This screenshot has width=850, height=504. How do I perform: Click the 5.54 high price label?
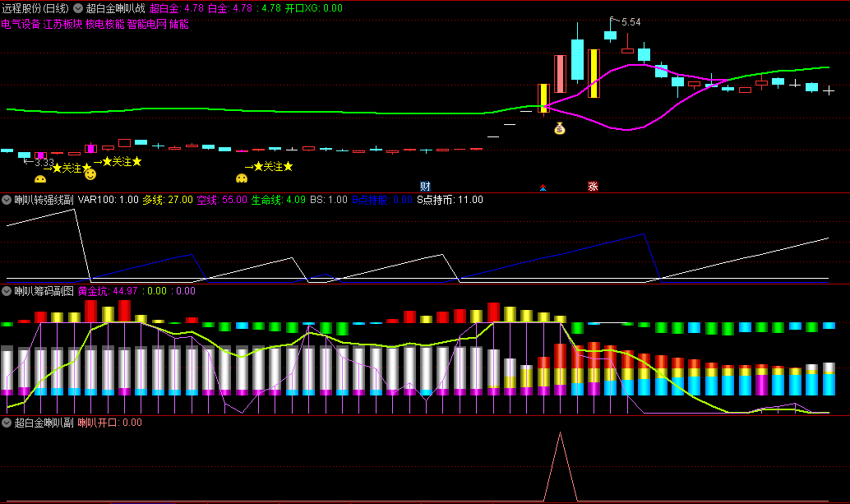[631, 22]
